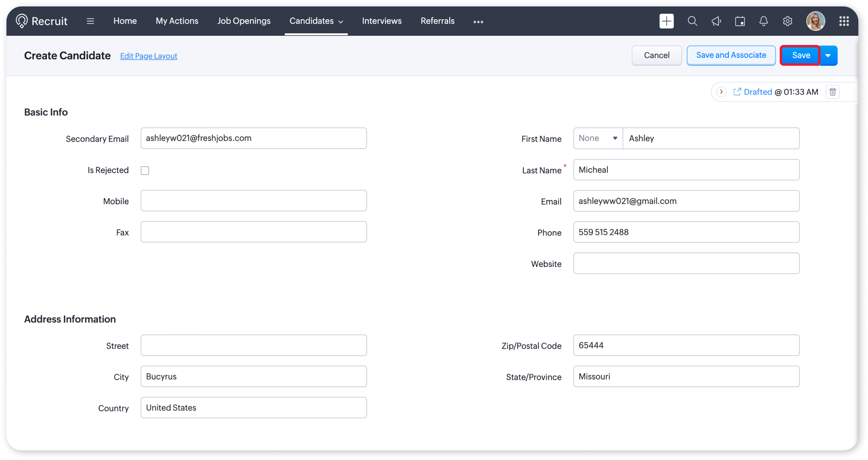868x460 pixels.
Task: Click the megaphone announcements icon
Action: (716, 21)
